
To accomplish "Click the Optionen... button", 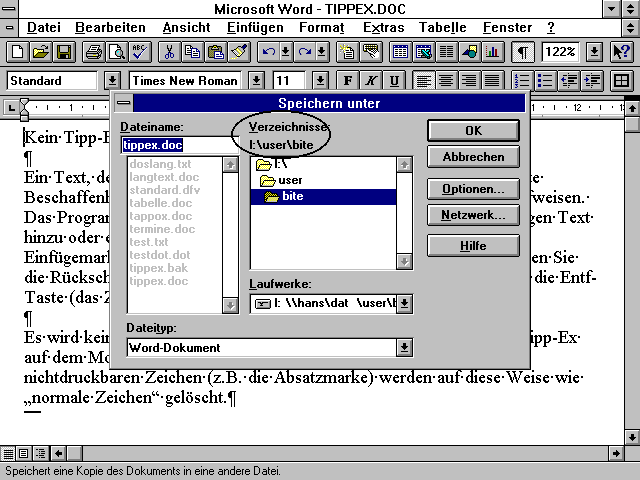I will pyautogui.click(x=473, y=189).
